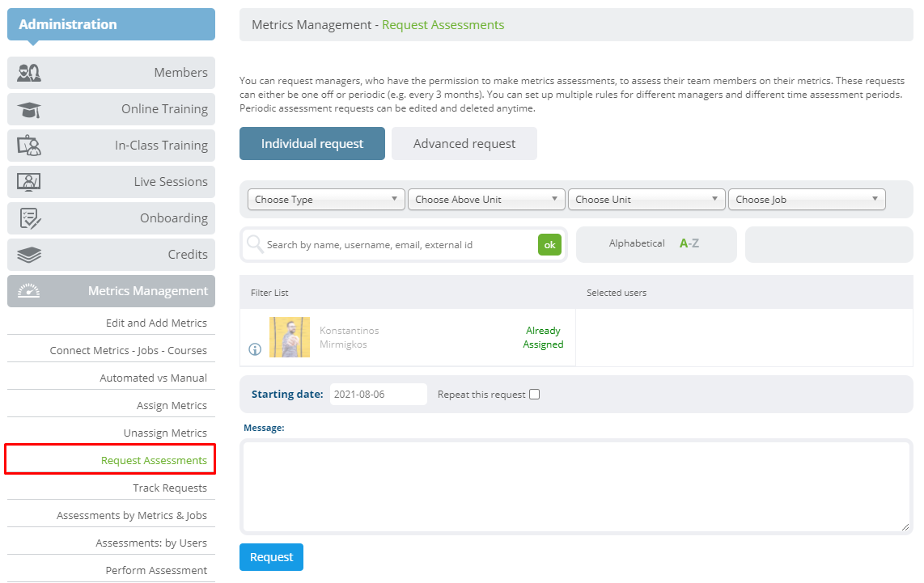Click the search magnifier icon
Screen dimensions: 924x583
(x=255, y=244)
